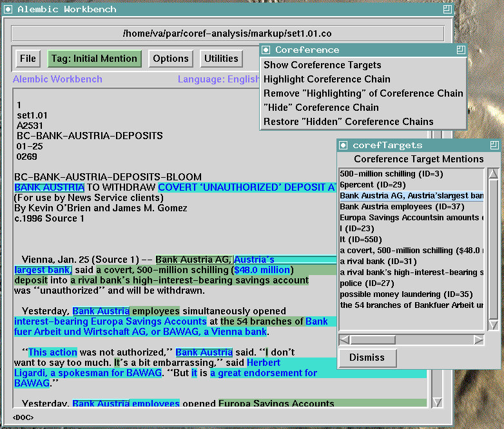Image resolution: width=504 pixels, height=429 pixels.
Task: Open the Options menu button
Action: pos(170,59)
